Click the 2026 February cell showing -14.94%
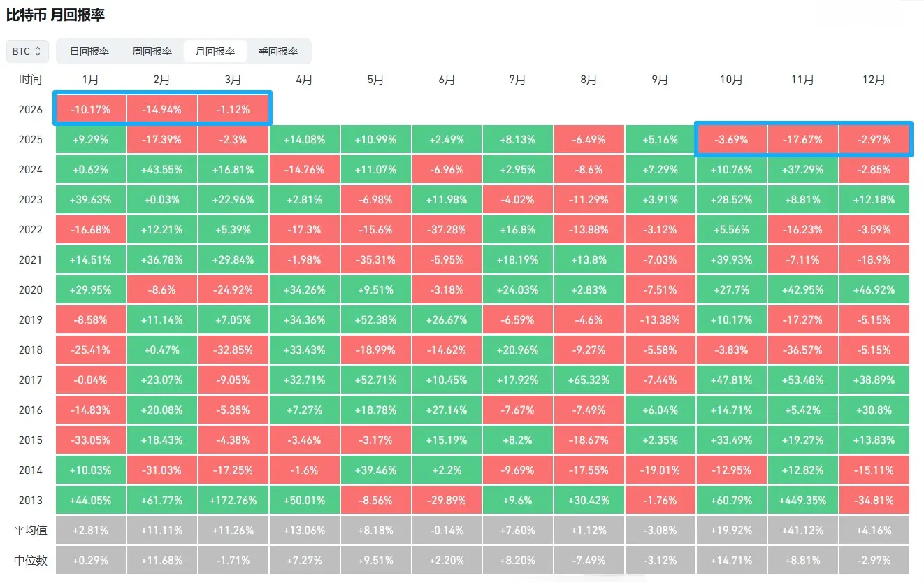This screenshot has width=924, height=583. click(x=161, y=110)
